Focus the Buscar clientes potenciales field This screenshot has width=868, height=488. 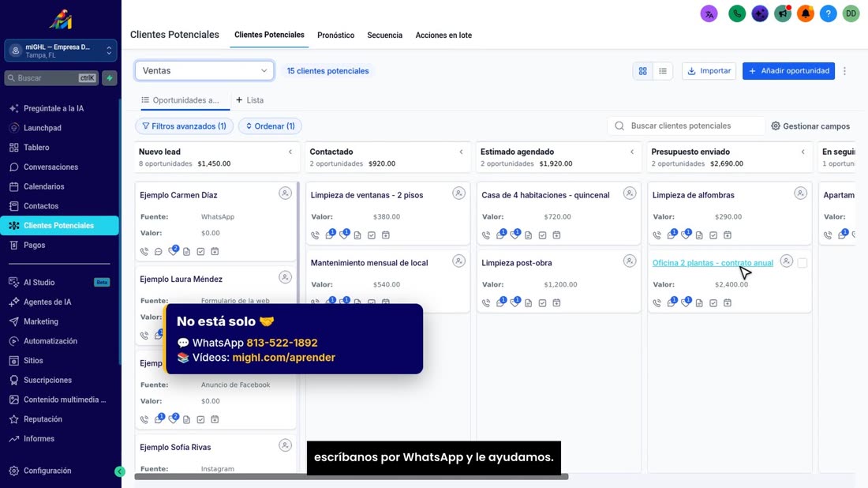click(x=687, y=126)
